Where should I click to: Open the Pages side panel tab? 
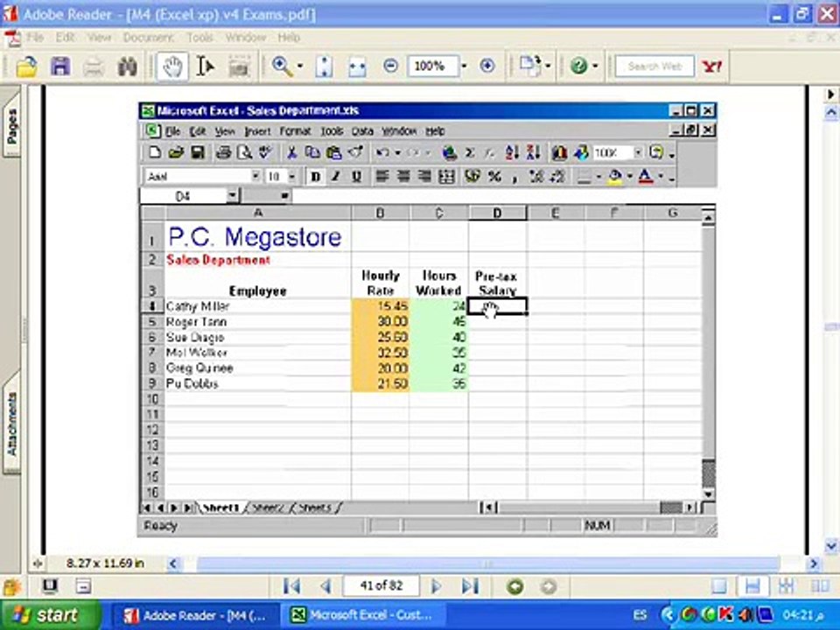point(11,126)
